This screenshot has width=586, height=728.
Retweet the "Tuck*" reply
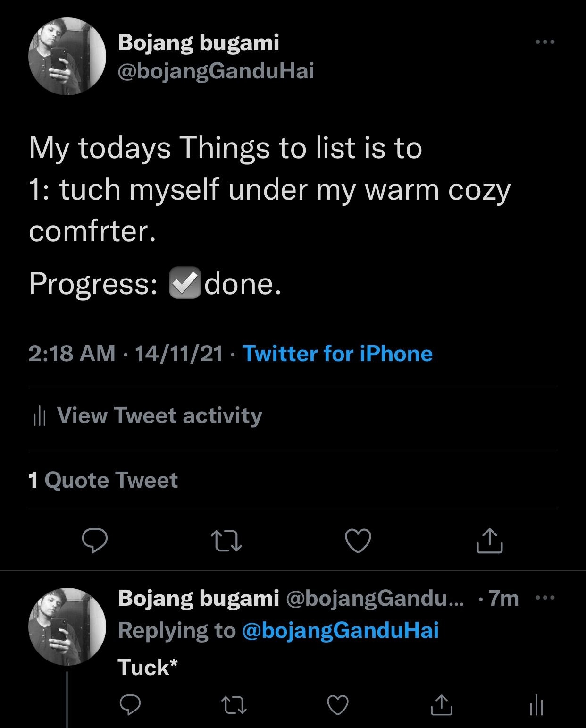click(x=234, y=705)
